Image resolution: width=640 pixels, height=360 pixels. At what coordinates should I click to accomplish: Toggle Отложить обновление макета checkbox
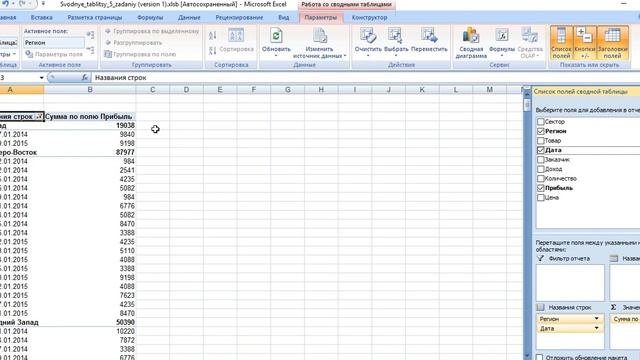pyautogui.click(x=540, y=357)
